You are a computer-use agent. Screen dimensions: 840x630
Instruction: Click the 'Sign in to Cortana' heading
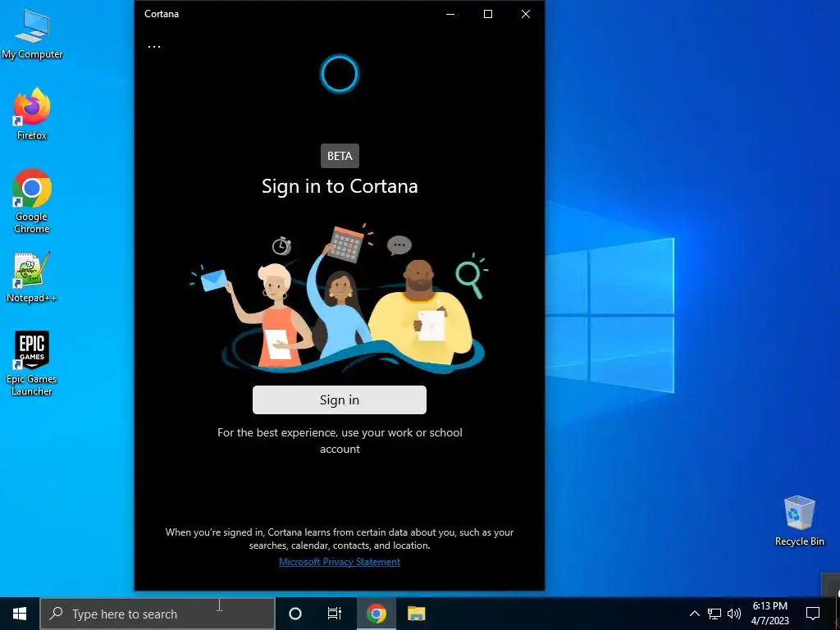(x=340, y=186)
